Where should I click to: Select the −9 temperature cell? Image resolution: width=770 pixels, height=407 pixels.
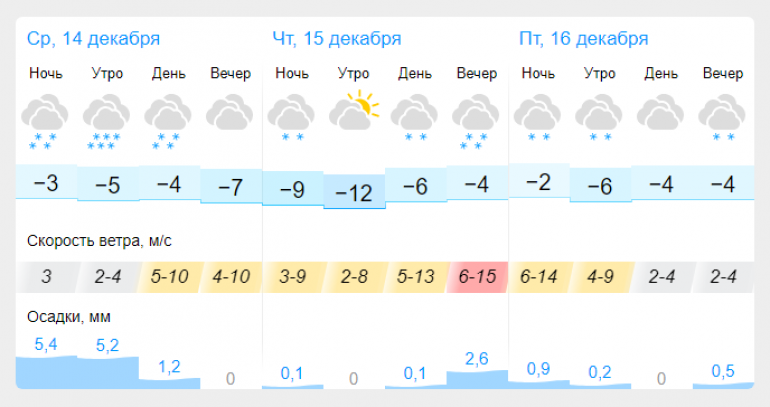[x=293, y=189]
